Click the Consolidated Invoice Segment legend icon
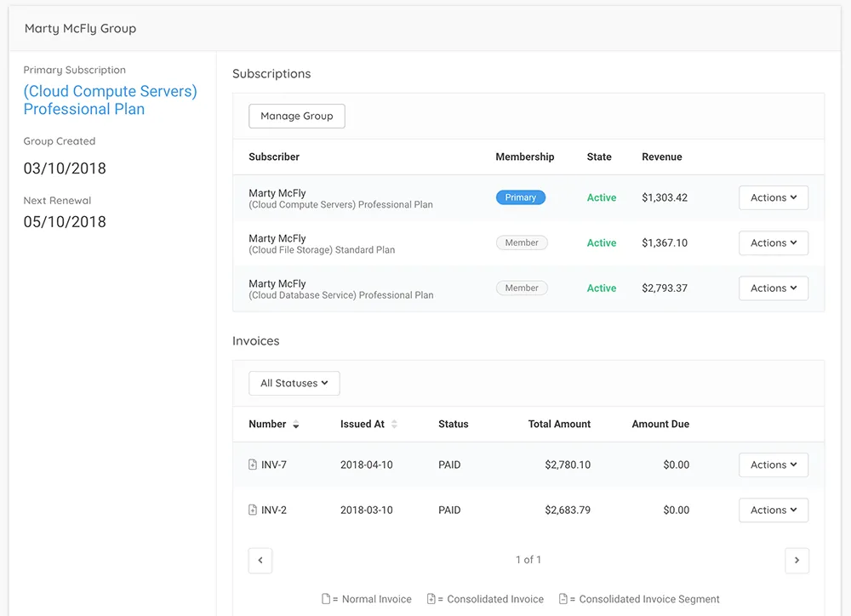Image resolution: width=851 pixels, height=616 pixels. (x=563, y=598)
